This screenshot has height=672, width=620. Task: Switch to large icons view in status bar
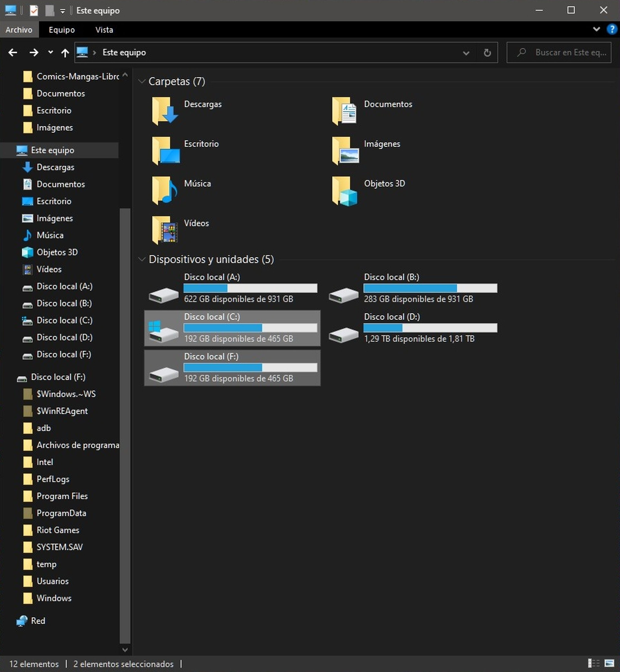[609, 663]
